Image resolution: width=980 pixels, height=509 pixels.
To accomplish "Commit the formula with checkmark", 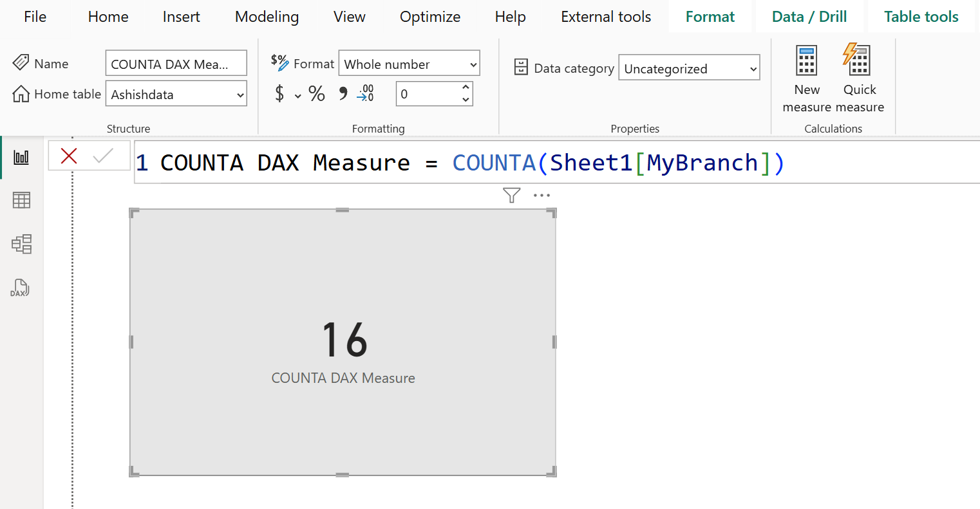I will tap(103, 156).
